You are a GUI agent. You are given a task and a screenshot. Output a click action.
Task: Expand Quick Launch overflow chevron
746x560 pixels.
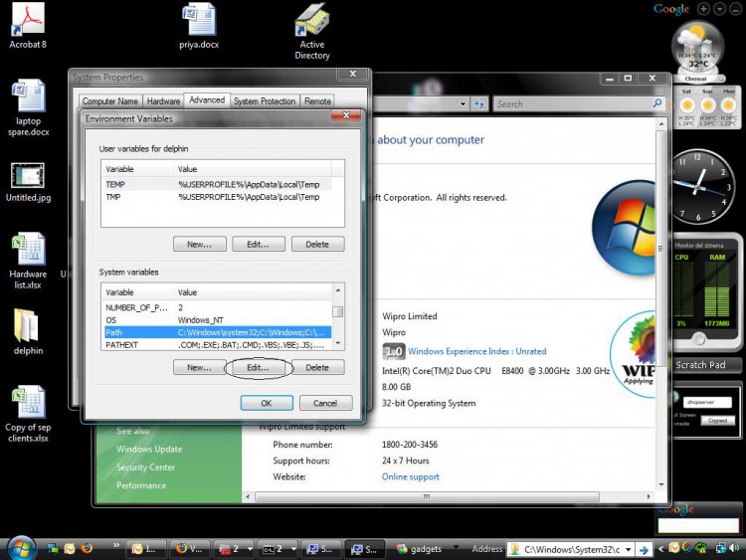pos(116,546)
